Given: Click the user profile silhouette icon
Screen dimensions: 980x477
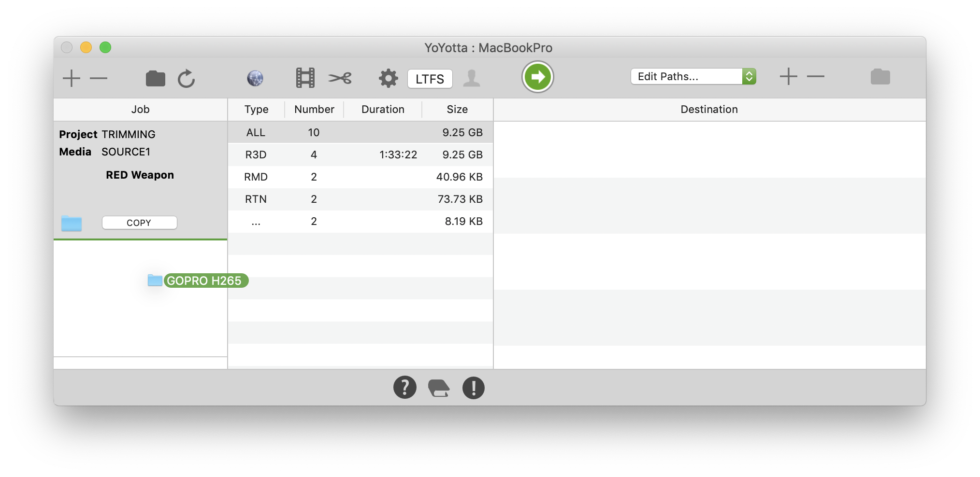Looking at the screenshot, I should point(472,78).
